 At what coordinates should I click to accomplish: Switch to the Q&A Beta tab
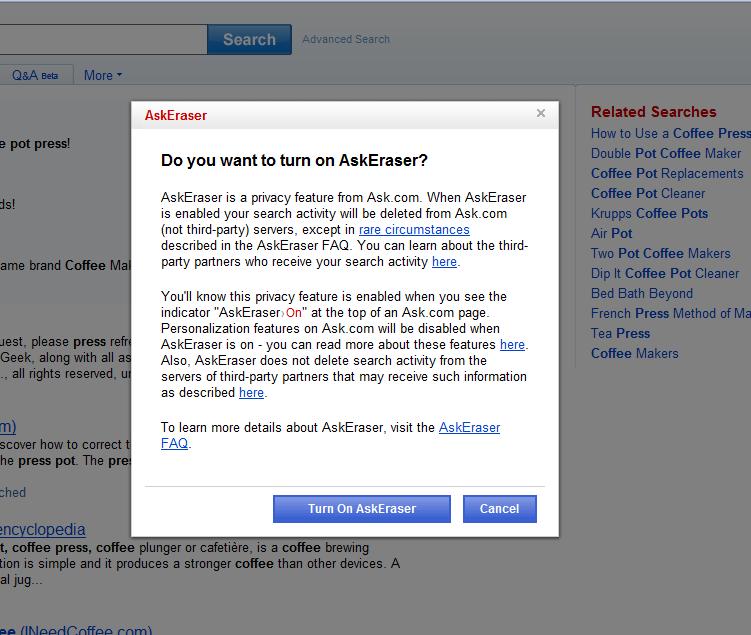pyautogui.click(x=35, y=75)
